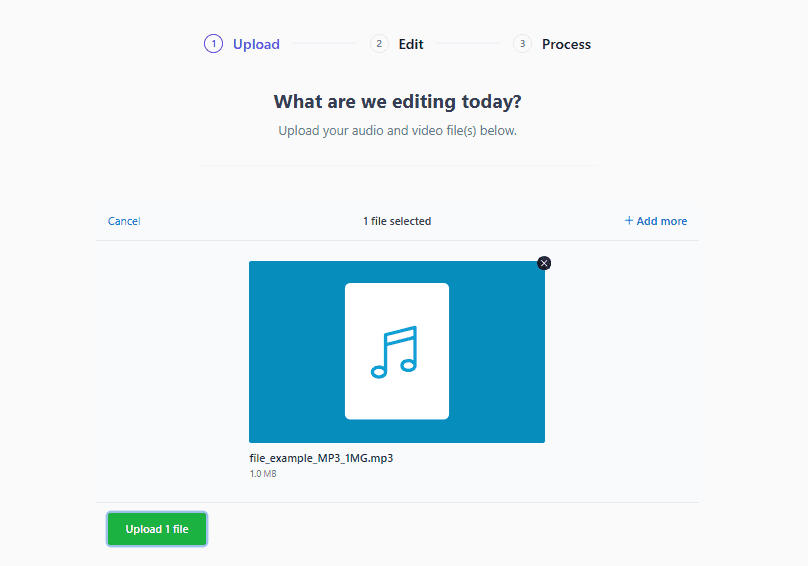
Task: Go to the Edit step label
Action: 411,44
